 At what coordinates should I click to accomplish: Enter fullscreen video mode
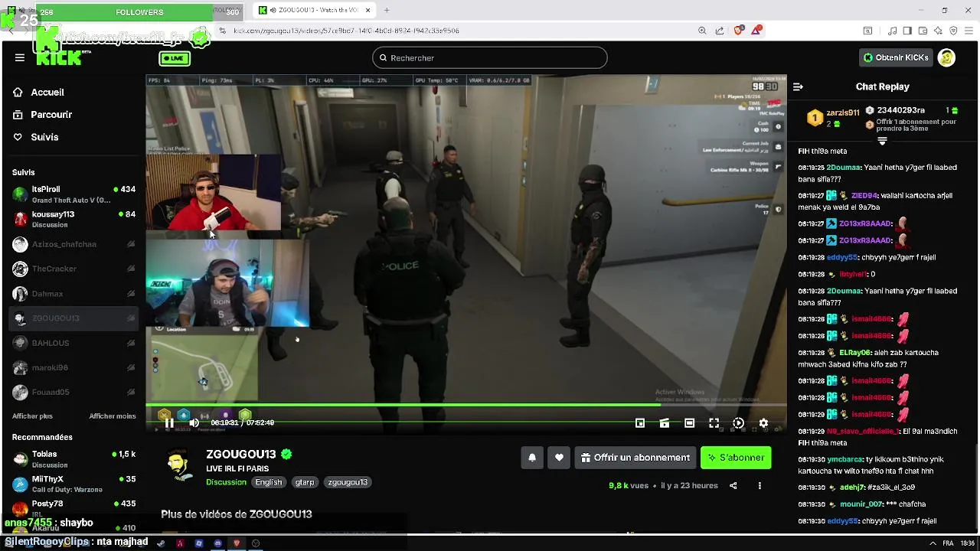click(x=714, y=423)
